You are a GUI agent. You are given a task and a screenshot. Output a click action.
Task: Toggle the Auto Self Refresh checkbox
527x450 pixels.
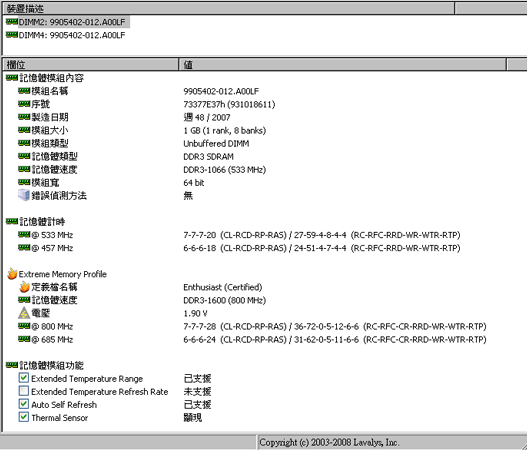[24, 404]
